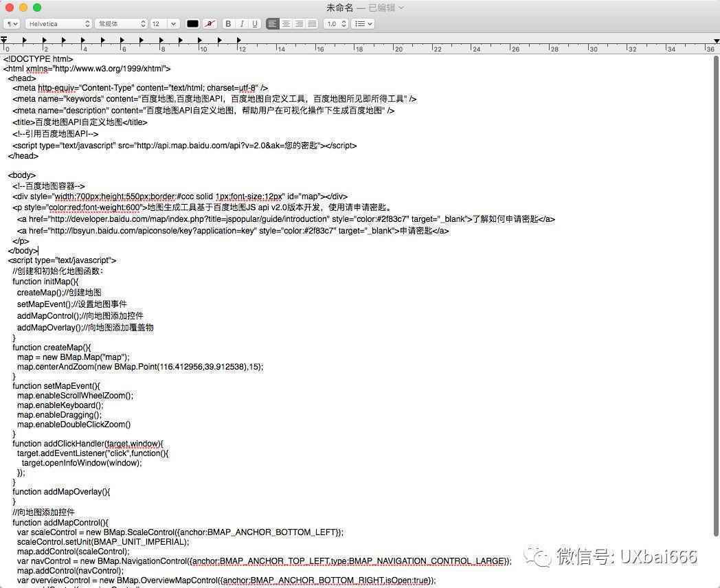Click the ruler tab stop at 12
This screenshot has height=588, width=720.
click(239, 41)
